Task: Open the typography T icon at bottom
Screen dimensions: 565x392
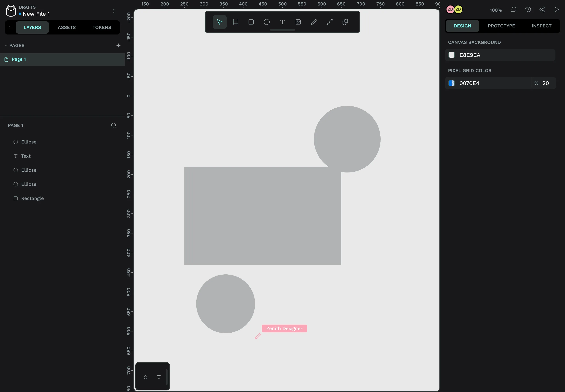Action: point(159,377)
